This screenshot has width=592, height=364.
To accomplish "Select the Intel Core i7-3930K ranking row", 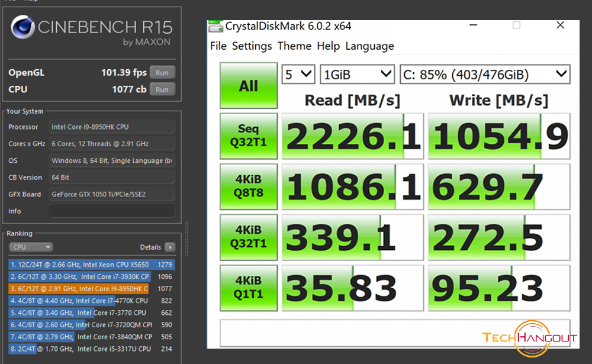I will pyautogui.click(x=91, y=277).
